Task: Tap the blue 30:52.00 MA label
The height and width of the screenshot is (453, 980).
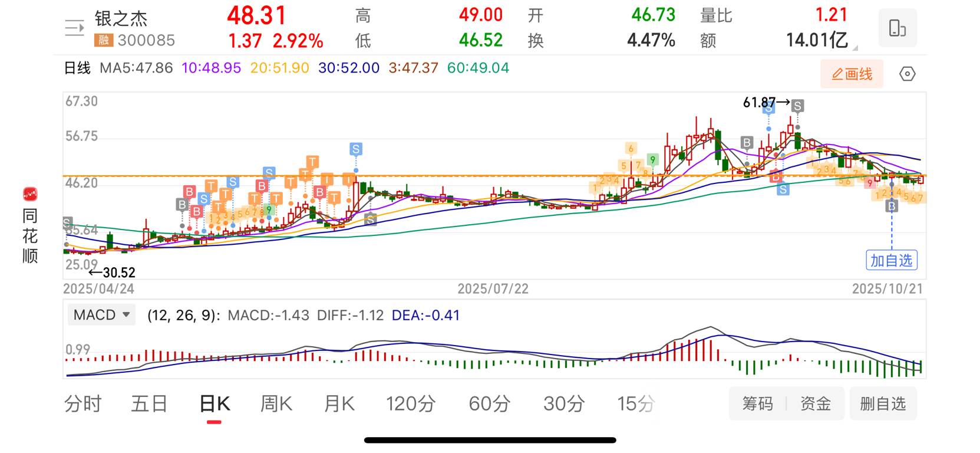Action: point(349,68)
